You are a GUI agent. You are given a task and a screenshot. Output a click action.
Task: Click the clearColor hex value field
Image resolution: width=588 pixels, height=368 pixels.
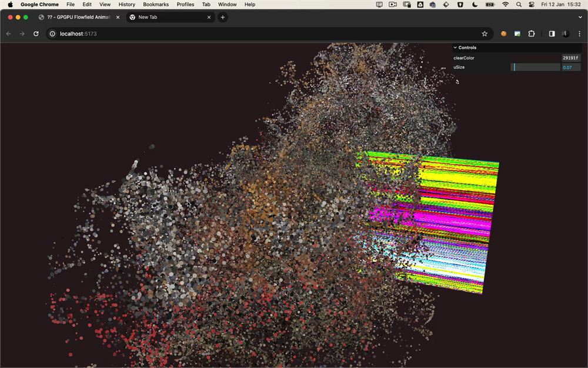[x=571, y=58]
